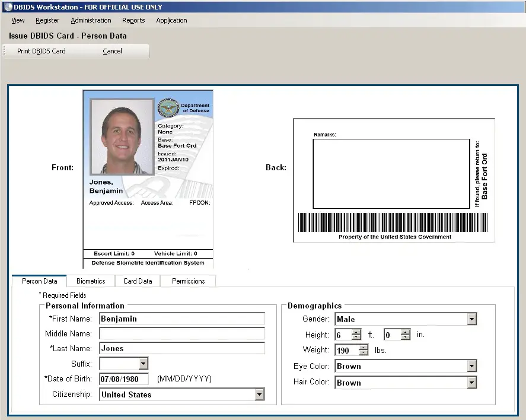Open the Administration menu
Screen dimensions: 526x420
pos(91,20)
